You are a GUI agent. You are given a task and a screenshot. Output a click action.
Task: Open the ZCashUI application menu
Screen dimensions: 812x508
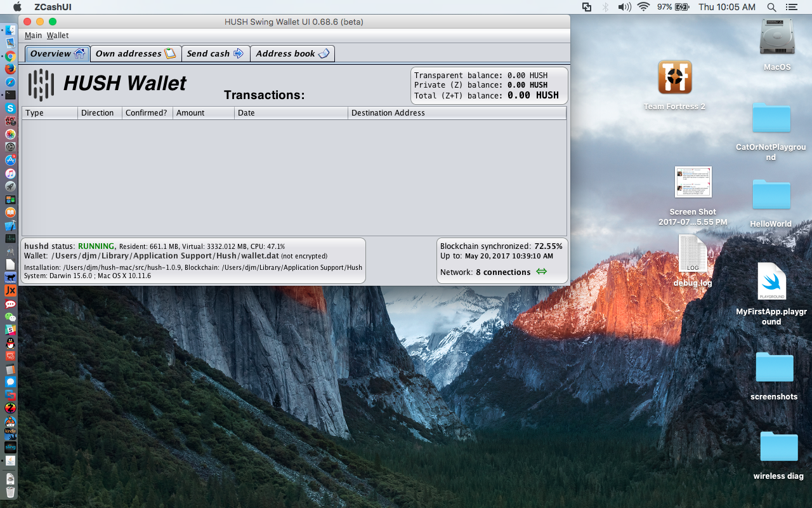[53, 7]
